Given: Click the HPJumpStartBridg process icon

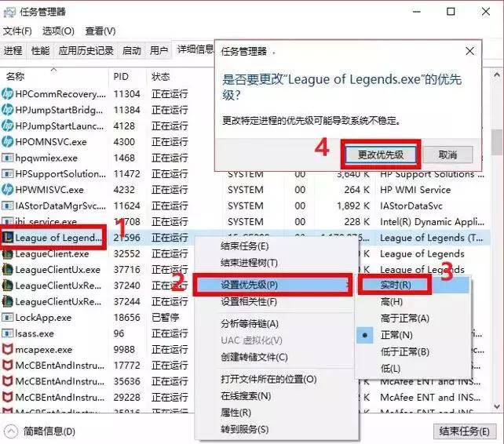Looking at the screenshot, I should [x=7, y=110].
